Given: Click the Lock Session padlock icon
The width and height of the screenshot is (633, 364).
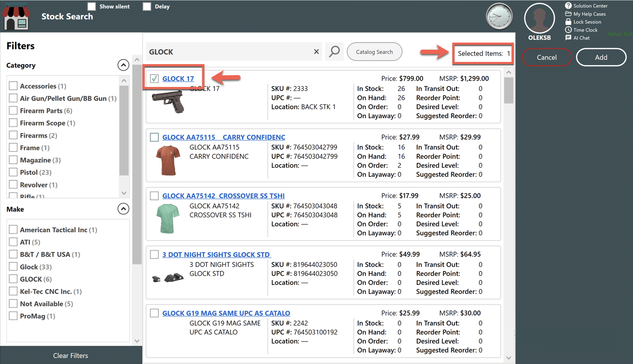Looking at the screenshot, I should (568, 22).
